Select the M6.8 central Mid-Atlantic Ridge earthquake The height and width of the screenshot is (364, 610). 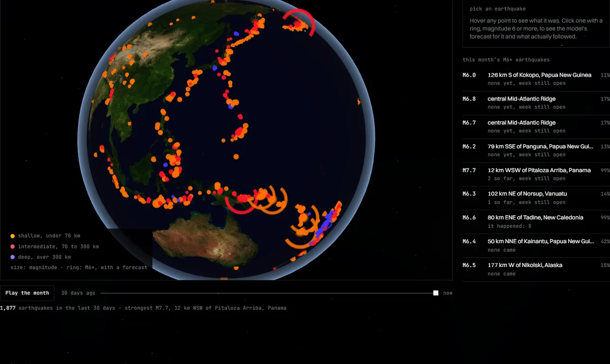pos(536,103)
